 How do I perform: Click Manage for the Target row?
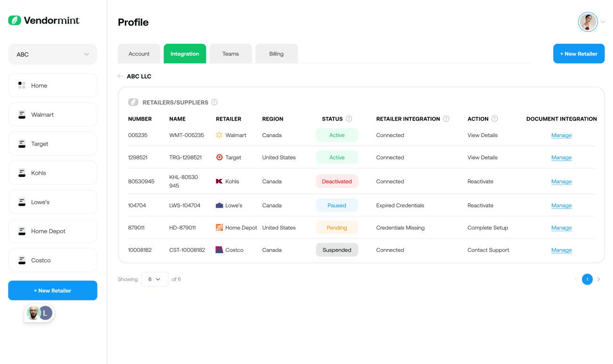562,157
